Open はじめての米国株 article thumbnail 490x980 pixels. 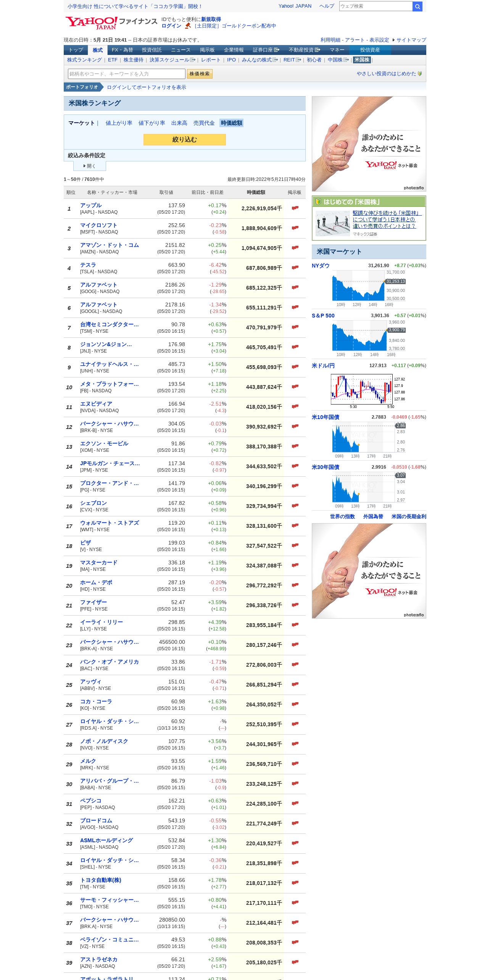click(x=332, y=224)
